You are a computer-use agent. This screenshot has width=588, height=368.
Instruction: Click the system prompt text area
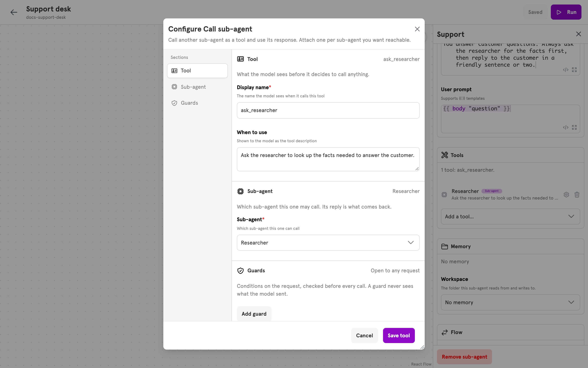pos(510,59)
